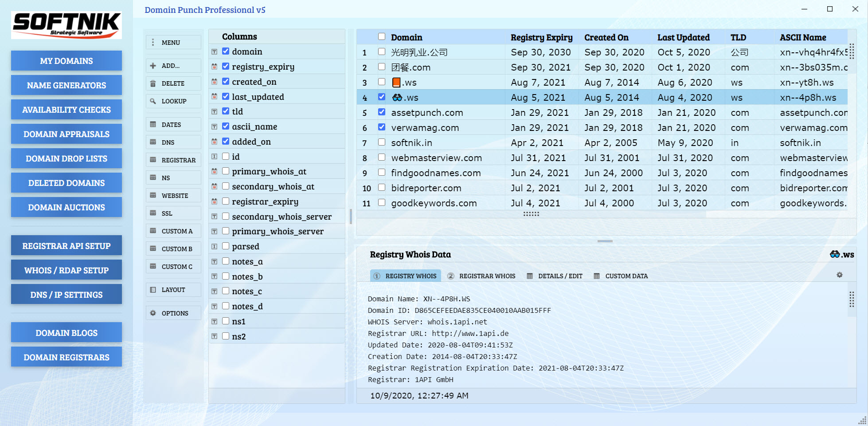Uncheck the domain column checkbox
The height and width of the screenshot is (426, 868).
[226, 51]
